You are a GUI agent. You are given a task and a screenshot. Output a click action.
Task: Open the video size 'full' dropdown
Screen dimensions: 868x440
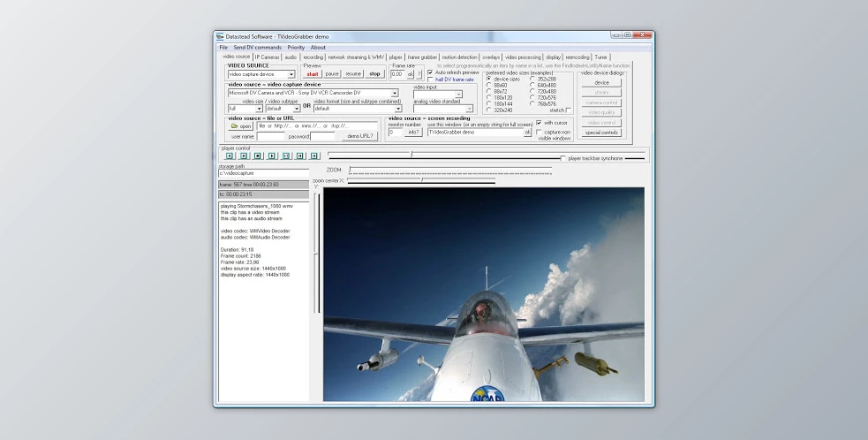click(259, 109)
